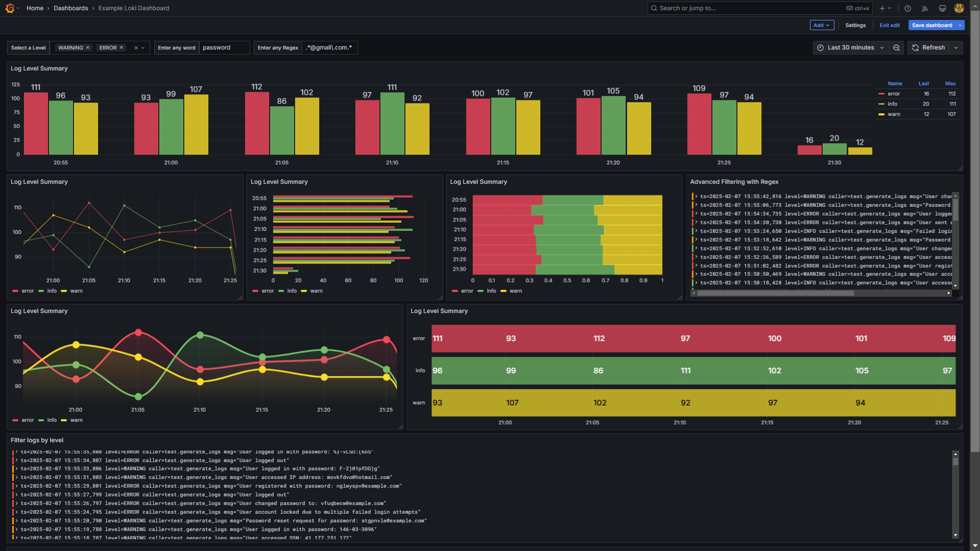Click the monitor icon in the top bar
Screen dimensions: 980x551
[x=942, y=8]
